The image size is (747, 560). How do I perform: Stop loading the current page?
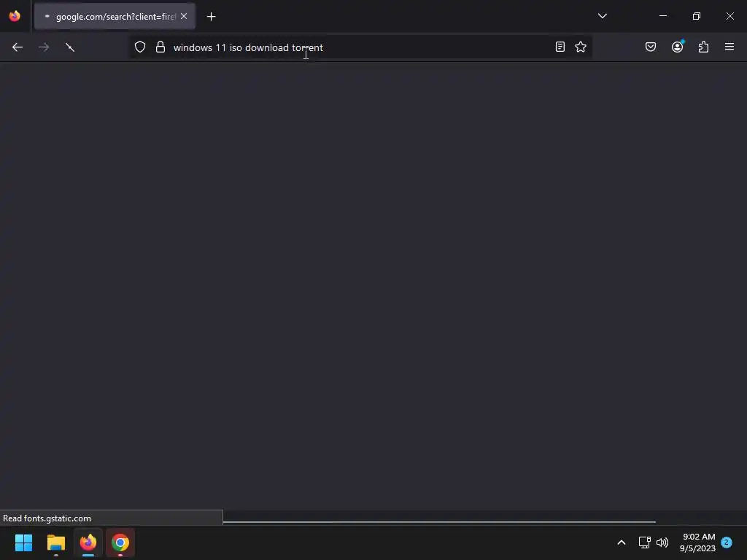tap(70, 47)
